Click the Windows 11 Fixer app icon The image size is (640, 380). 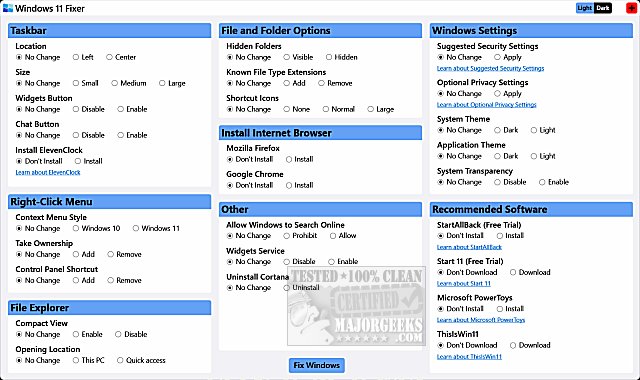pos(7,8)
